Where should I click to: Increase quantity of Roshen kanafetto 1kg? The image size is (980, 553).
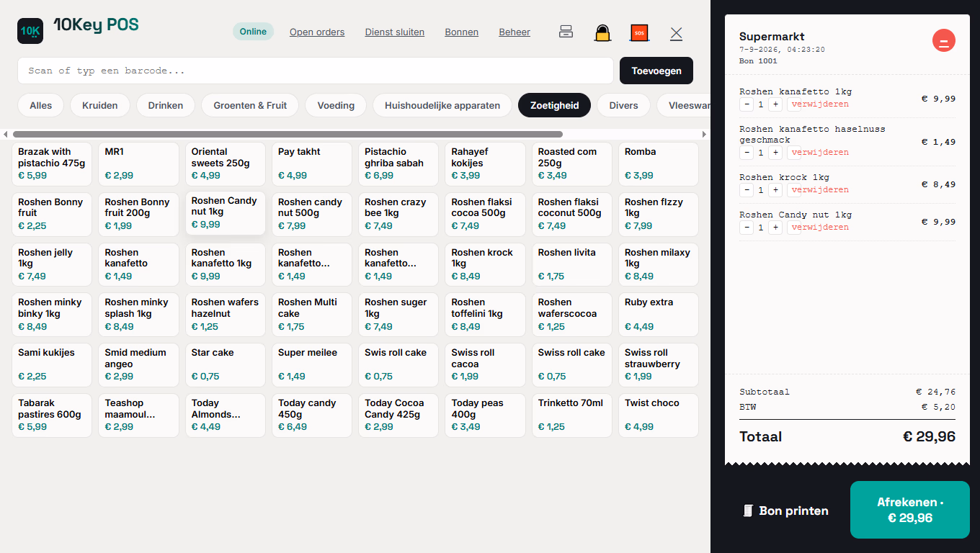775,104
